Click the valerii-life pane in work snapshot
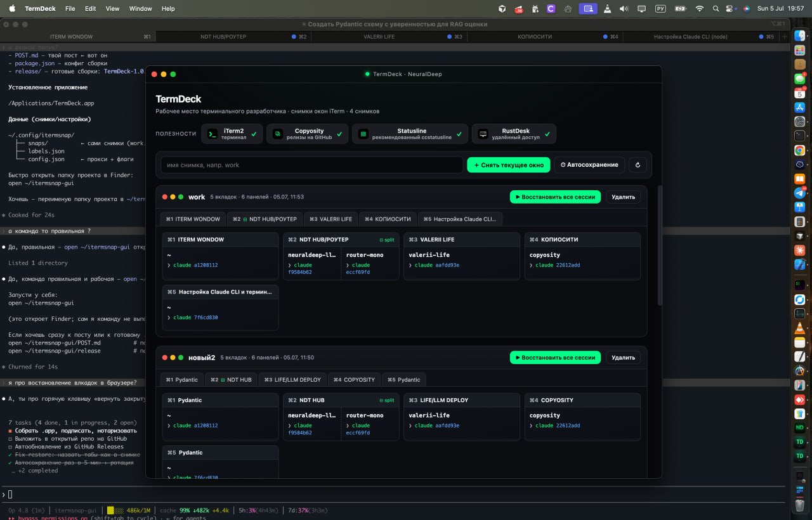 (461, 263)
